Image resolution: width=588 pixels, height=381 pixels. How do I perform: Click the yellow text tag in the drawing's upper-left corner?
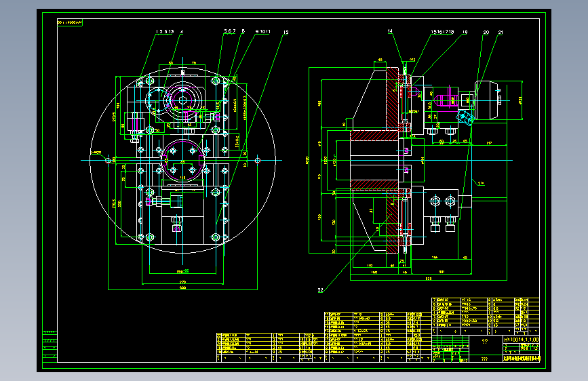[70, 22]
